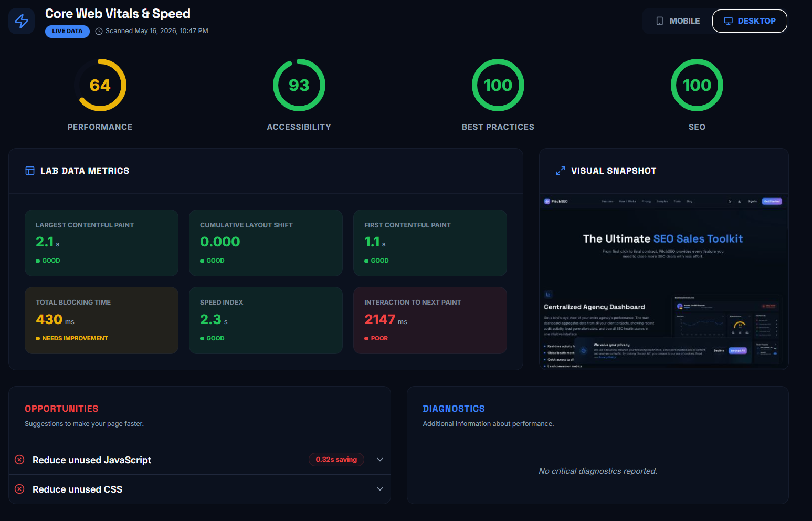Click the BEST PRACTICES label
This screenshot has width=812, height=521.
[x=498, y=127]
